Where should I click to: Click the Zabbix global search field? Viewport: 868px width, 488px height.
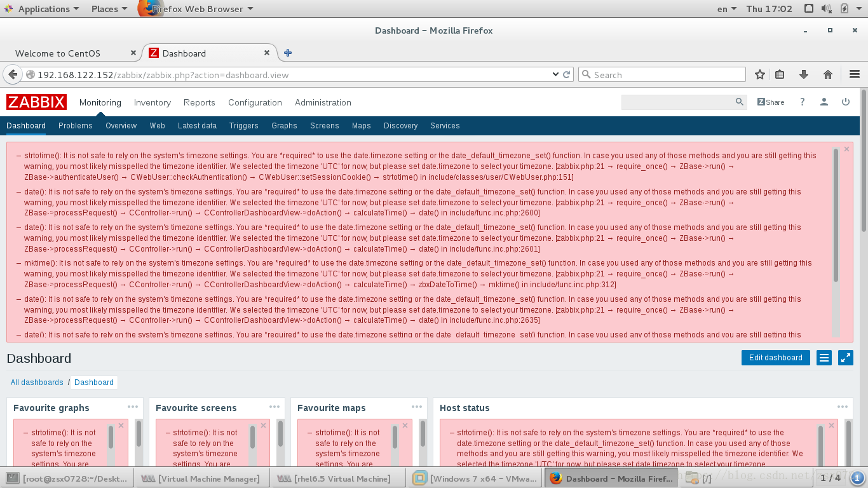click(677, 102)
